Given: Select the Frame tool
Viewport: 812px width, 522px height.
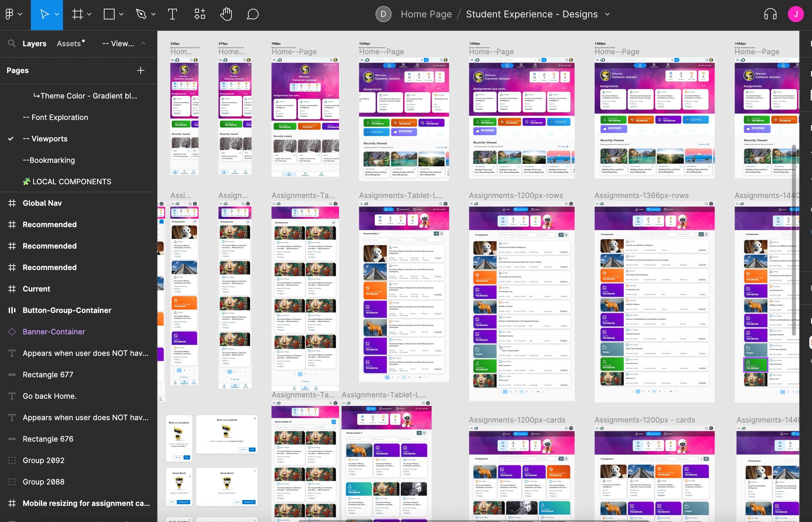Looking at the screenshot, I should coord(78,14).
